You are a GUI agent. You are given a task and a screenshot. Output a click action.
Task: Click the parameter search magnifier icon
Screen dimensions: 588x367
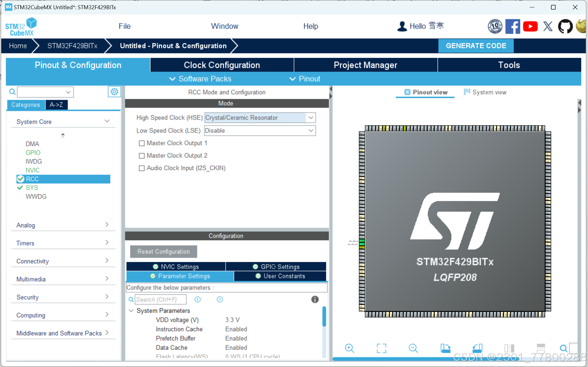131,300
